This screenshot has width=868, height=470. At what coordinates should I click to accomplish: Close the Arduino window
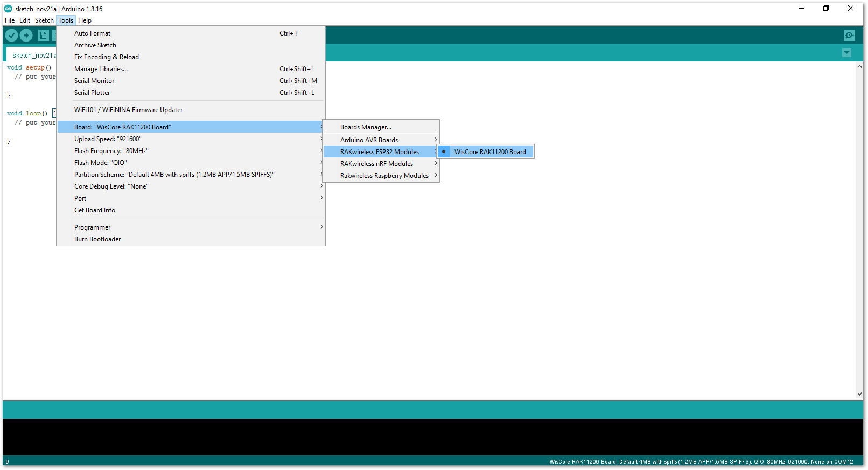(x=851, y=9)
